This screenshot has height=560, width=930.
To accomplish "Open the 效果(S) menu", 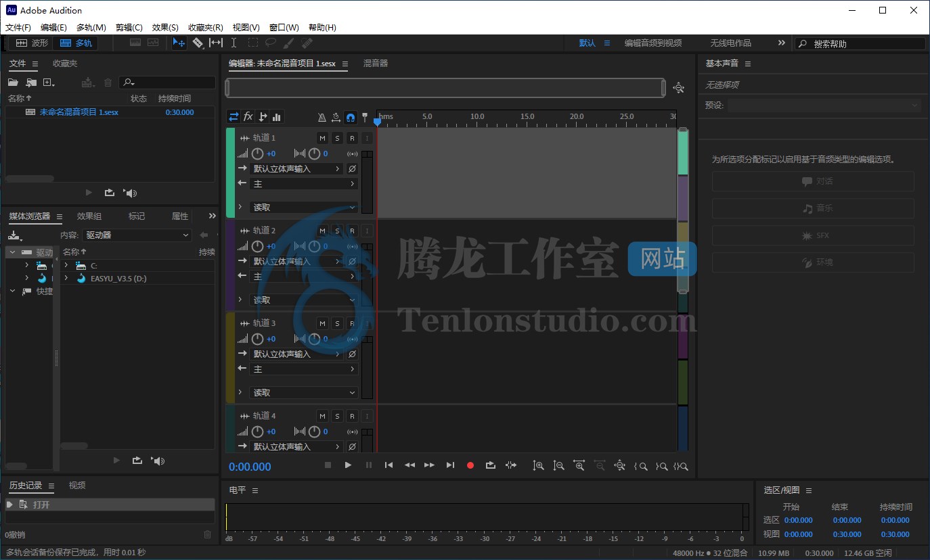I will (x=165, y=28).
